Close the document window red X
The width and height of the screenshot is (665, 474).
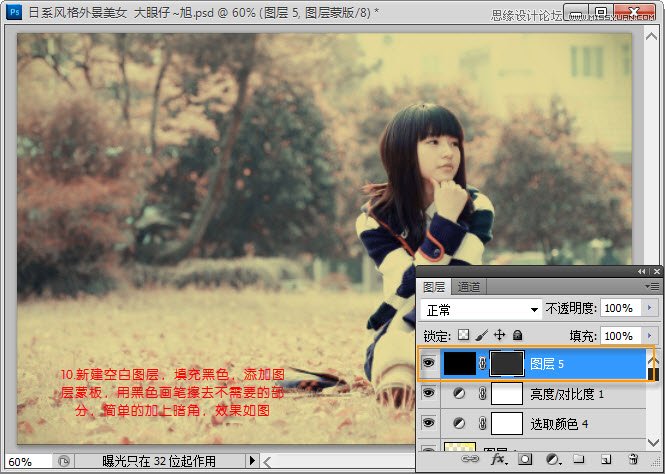click(x=635, y=14)
